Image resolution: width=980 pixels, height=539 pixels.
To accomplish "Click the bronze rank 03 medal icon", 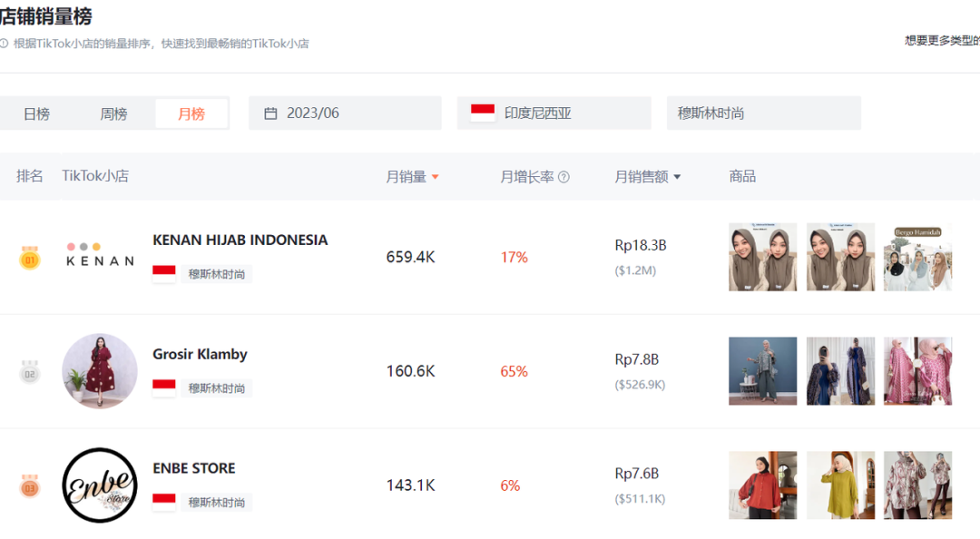I will pyautogui.click(x=30, y=485).
